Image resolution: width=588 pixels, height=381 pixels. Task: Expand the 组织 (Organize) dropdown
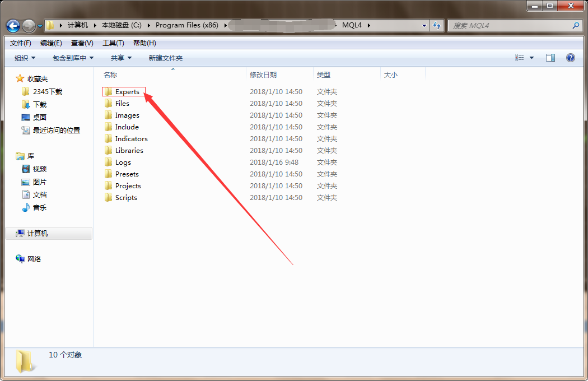pos(25,58)
